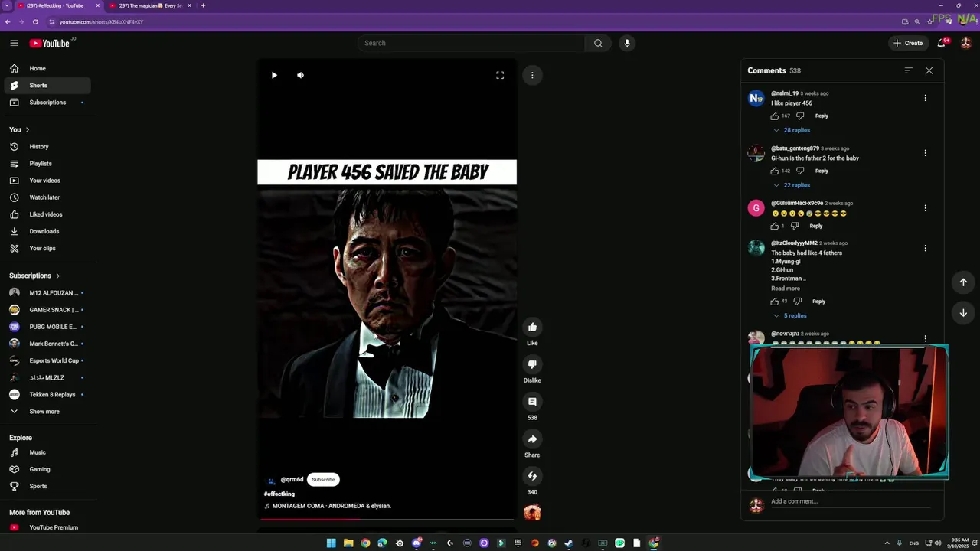Open the Remix button showing 340
This screenshot has width=980, height=551.
tap(532, 476)
